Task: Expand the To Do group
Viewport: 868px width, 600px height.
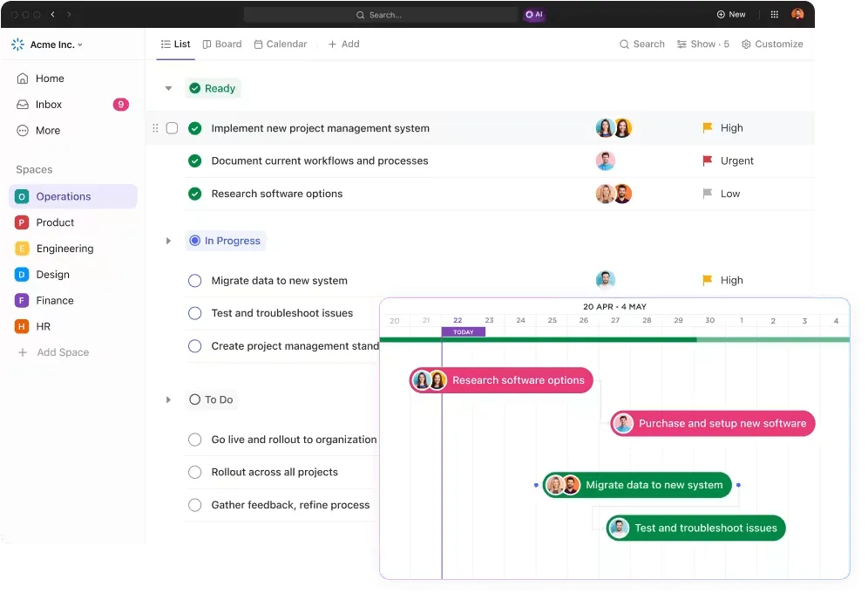Action: pyautogui.click(x=168, y=400)
